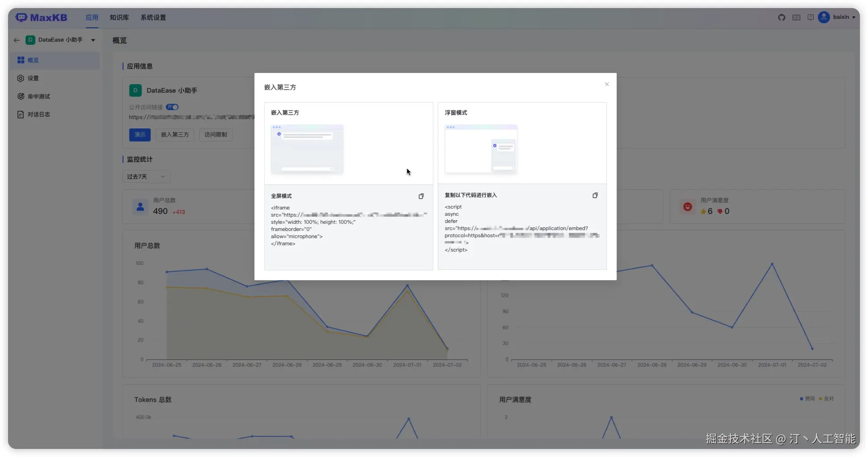Click the help question-mark icon in header

[811, 17]
